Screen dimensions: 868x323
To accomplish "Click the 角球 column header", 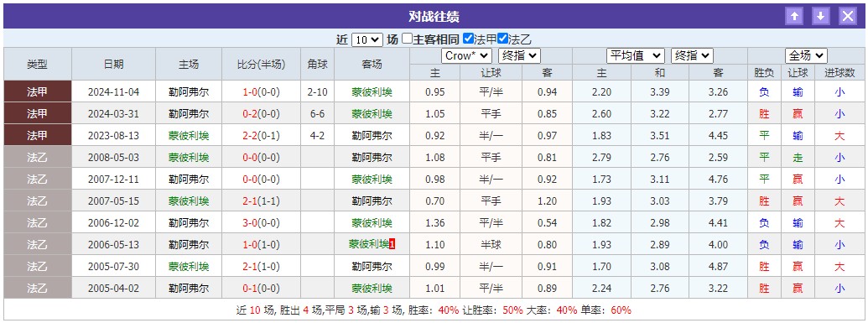I will (x=318, y=64).
